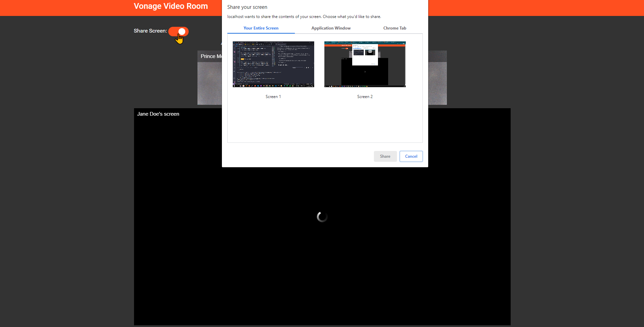Viewport: 644px width, 327px height.
Task: Switch to the Chrome Tab tab
Action: point(394,28)
